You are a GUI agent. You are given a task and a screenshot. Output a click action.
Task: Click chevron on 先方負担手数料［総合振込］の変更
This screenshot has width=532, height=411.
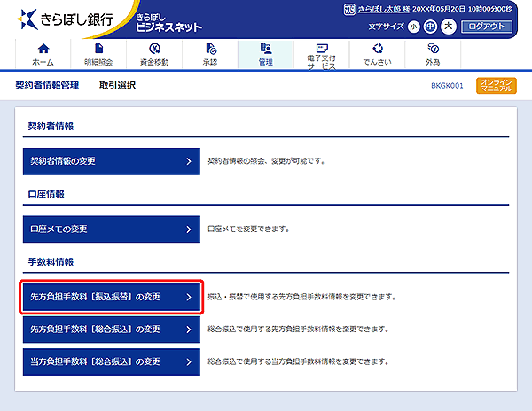(189, 329)
